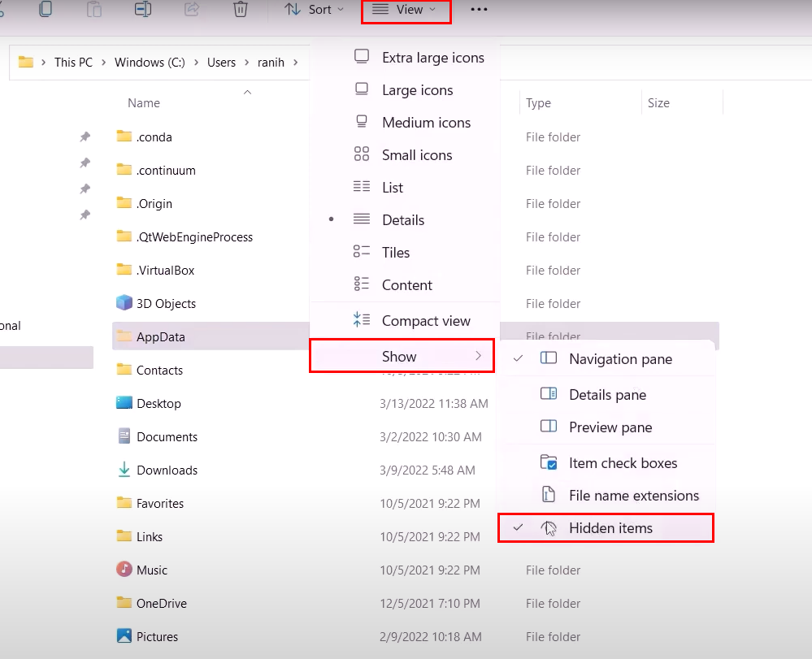The width and height of the screenshot is (812, 659).
Task: Navigate to This PC via the breadcrumb
Action: (73, 62)
